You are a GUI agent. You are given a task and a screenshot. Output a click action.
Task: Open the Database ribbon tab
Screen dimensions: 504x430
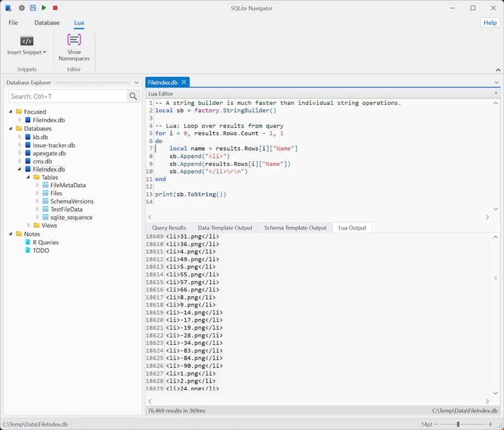point(47,23)
